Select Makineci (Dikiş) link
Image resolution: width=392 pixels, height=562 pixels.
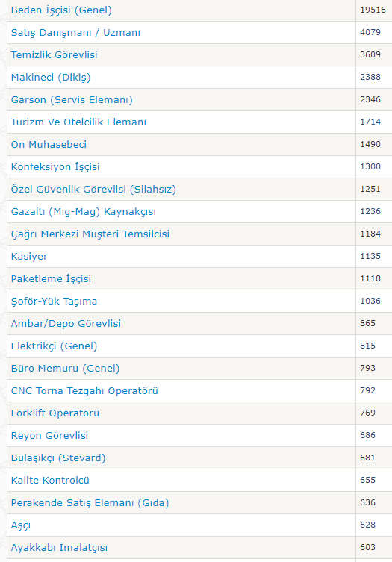[x=51, y=77]
